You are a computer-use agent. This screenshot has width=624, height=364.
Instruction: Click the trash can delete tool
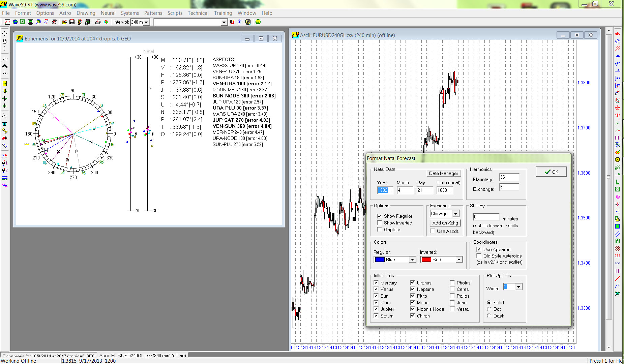pos(5,124)
